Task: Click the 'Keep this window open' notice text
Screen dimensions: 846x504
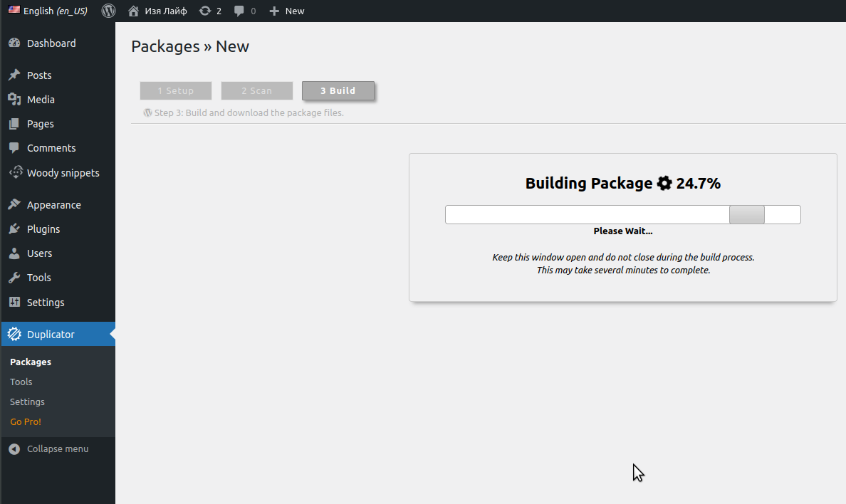Action: point(623,258)
